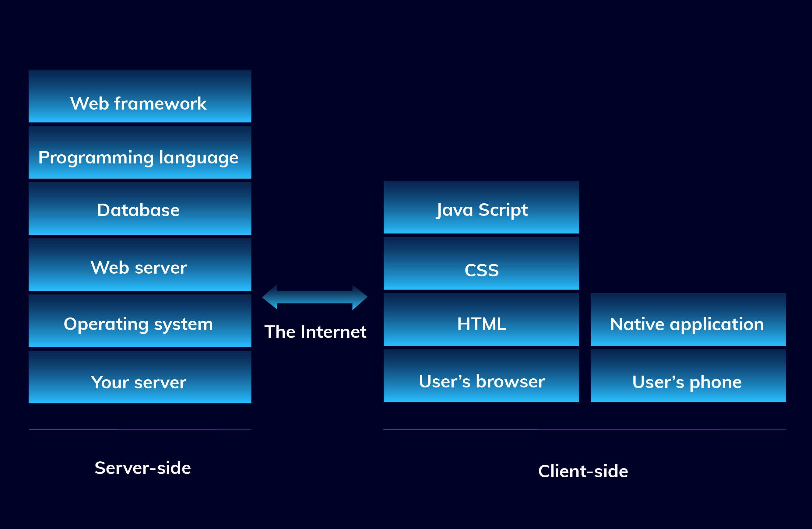Screen dimensions: 812x529
Task: Click the right arrowhead of the arrow
Action: 359,297
